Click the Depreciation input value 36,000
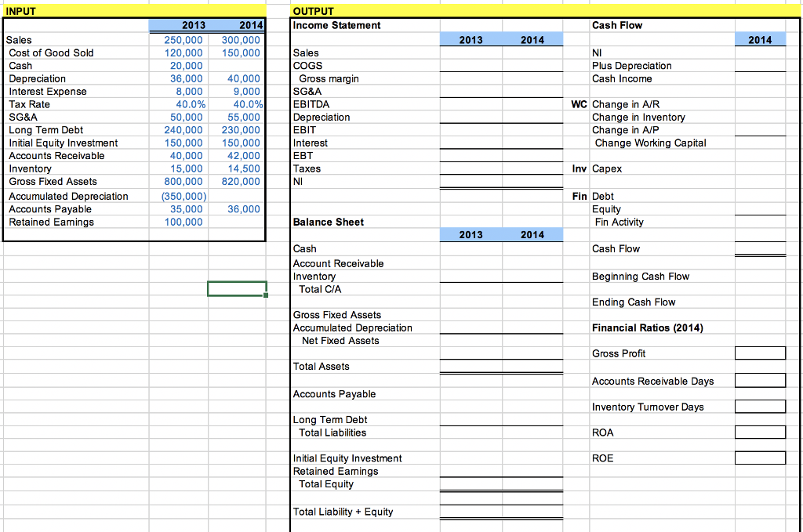This screenshot has width=803, height=532. coord(181,78)
